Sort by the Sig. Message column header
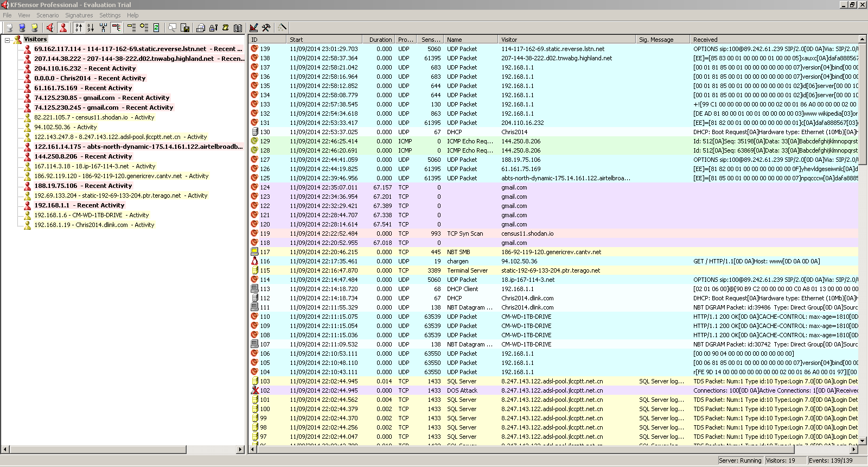The image size is (868, 467). coord(663,40)
